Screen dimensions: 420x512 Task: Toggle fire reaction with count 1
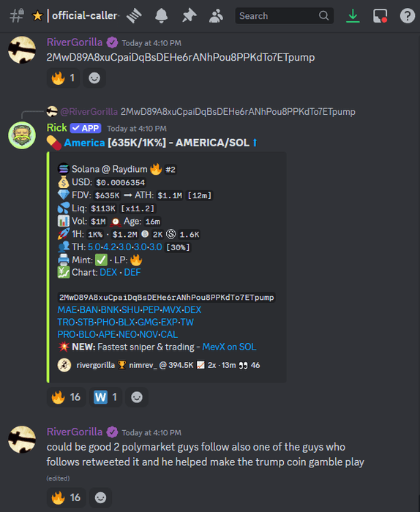(x=64, y=78)
